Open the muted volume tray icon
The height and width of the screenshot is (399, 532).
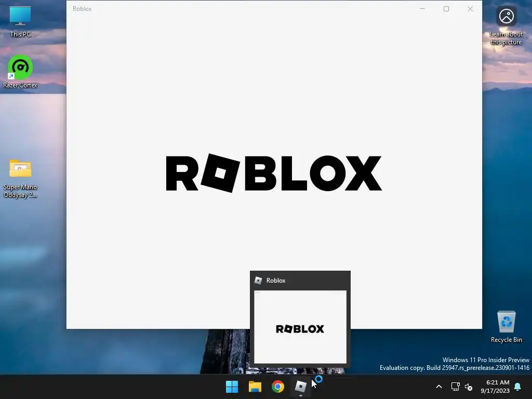pyautogui.click(x=469, y=387)
